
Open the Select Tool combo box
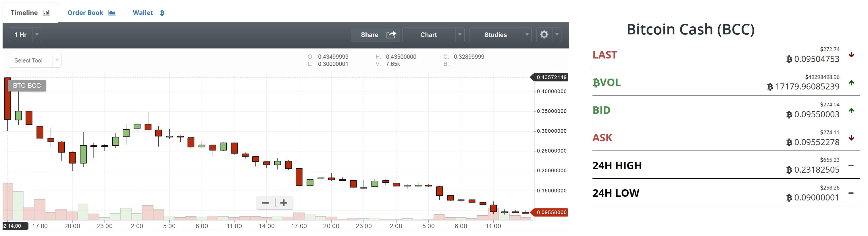point(35,61)
